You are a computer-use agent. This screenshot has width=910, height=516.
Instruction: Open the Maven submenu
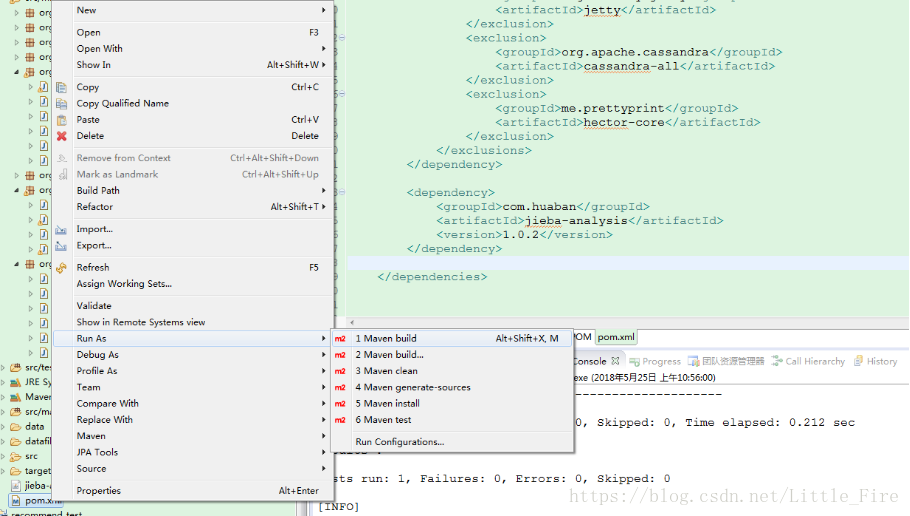pos(193,436)
